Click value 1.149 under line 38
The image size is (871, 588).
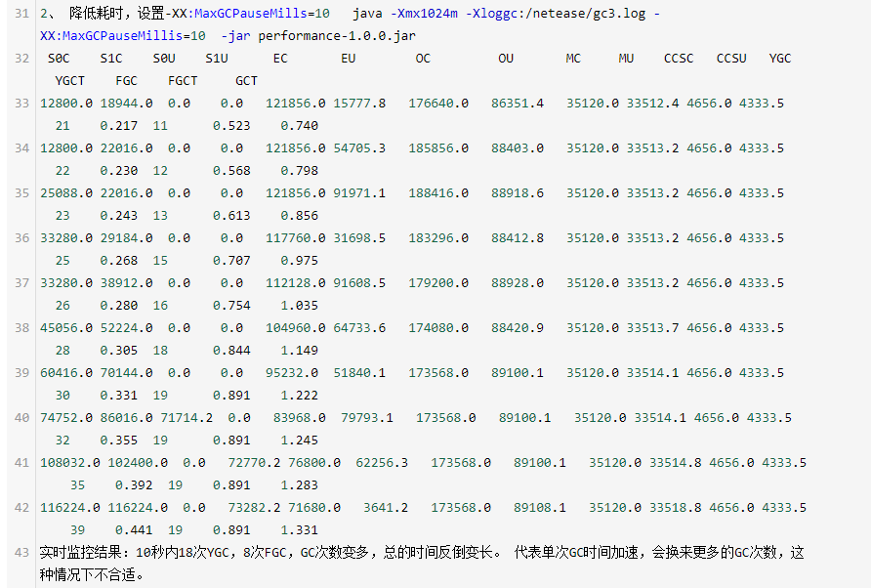[300, 351]
